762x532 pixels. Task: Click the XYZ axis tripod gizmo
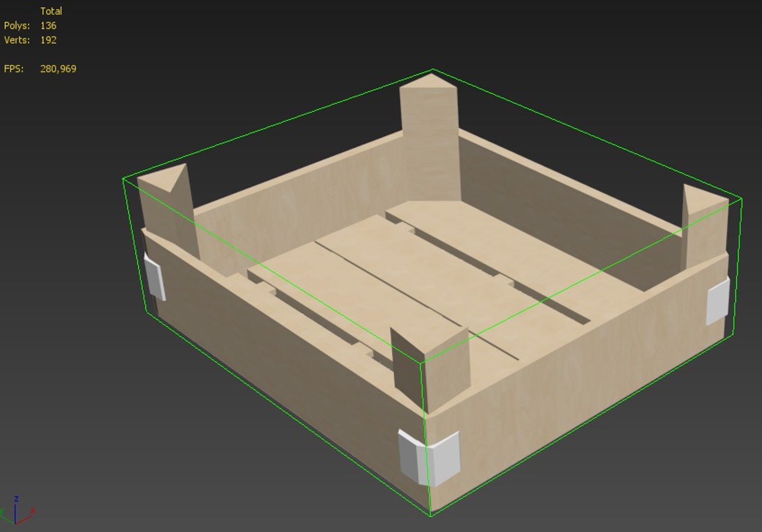click(x=17, y=511)
